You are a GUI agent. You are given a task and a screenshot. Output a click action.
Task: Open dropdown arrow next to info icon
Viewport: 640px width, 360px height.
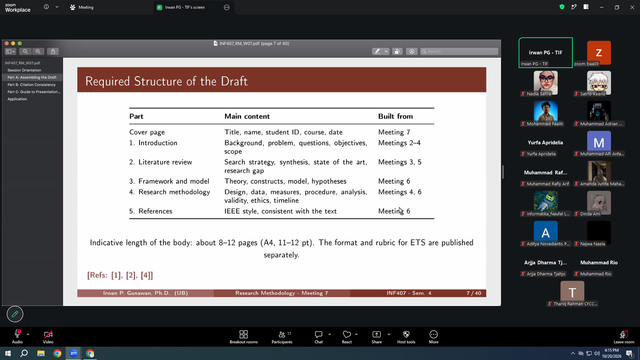57,7
